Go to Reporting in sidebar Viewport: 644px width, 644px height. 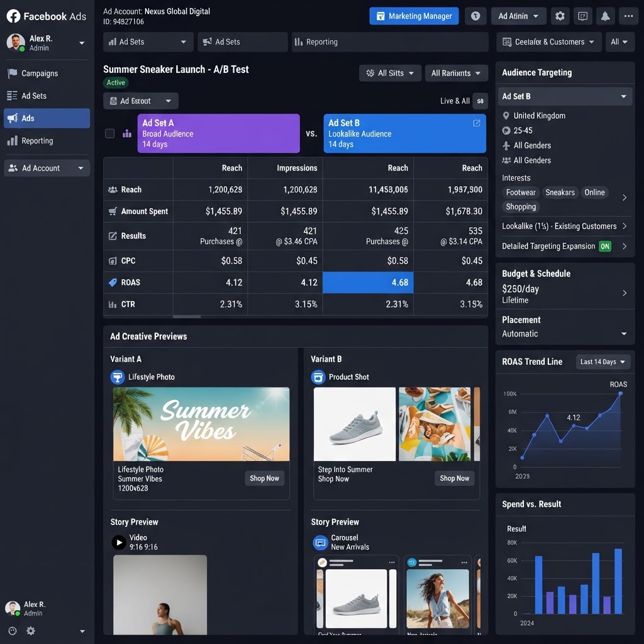[47, 141]
